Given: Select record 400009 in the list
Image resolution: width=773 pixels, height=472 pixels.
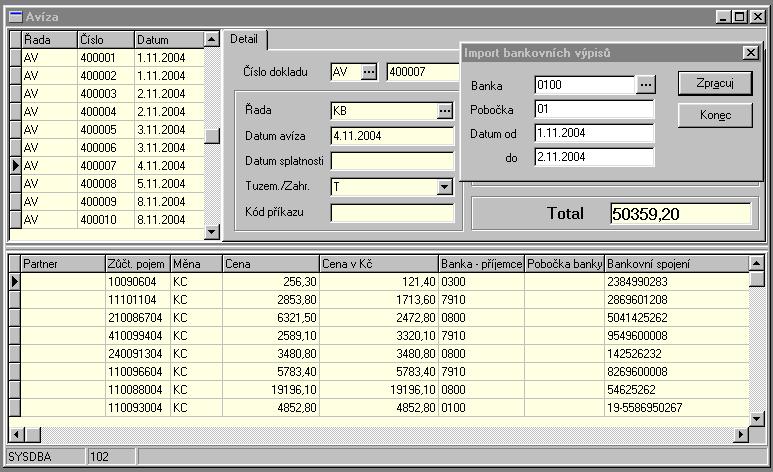Looking at the screenshot, I should tap(104, 201).
